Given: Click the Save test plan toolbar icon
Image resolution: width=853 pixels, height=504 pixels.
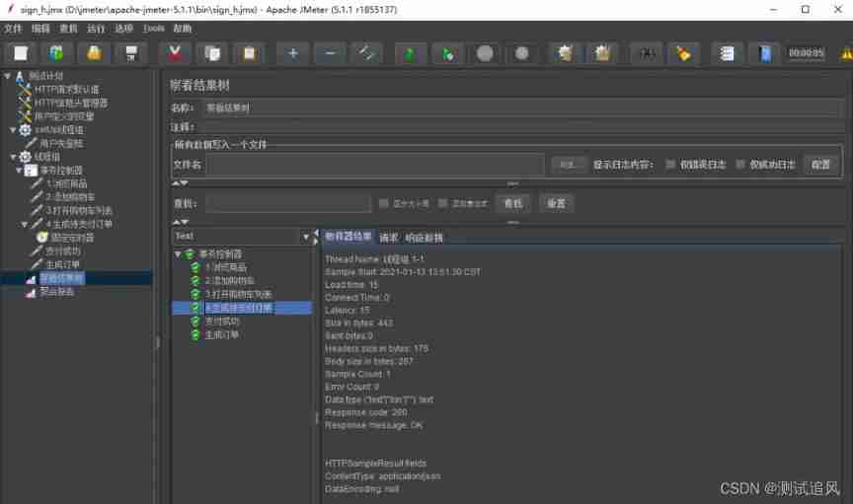Looking at the screenshot, I should click(x=130, y=53).
